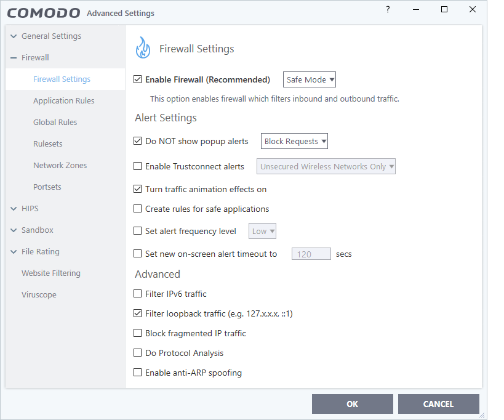Expand the General Settings chevron
The image size is (504, 420).
point(14,36)
